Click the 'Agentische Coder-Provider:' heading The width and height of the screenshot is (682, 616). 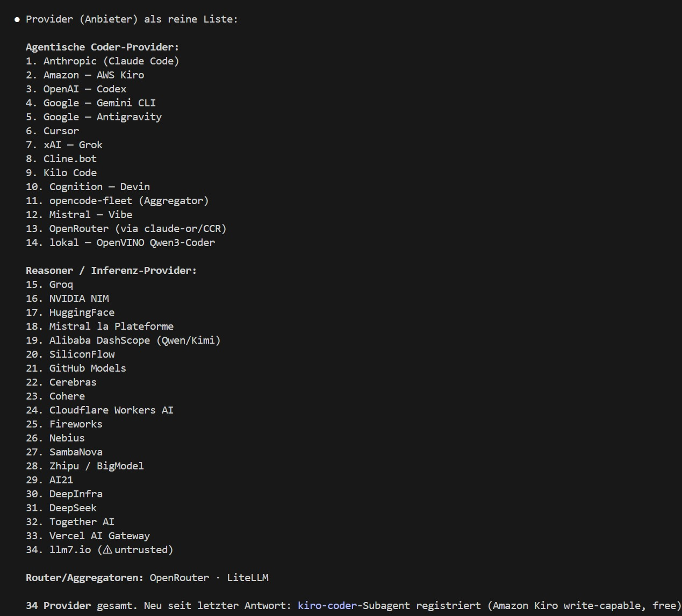click(102, 47)
